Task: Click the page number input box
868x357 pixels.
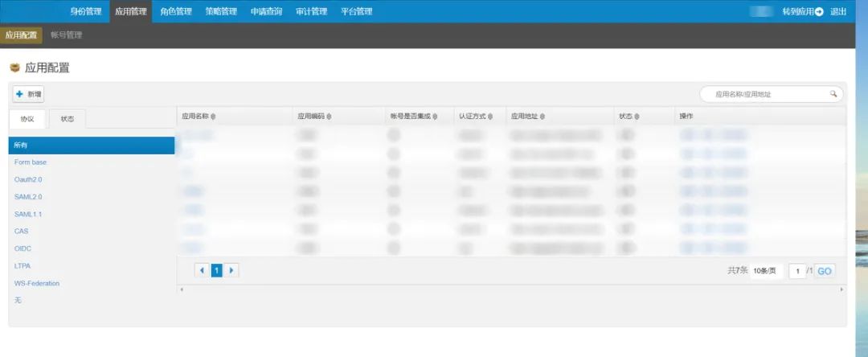Action: pos(797,271)
